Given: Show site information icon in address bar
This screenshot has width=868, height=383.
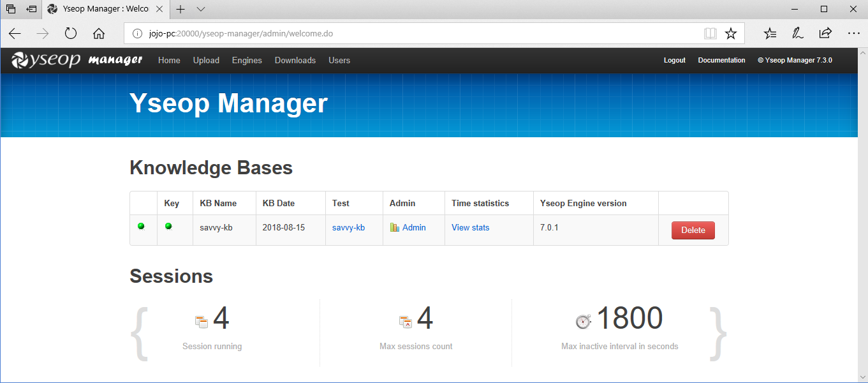Looking at the screenshot, I should [137, 33].
